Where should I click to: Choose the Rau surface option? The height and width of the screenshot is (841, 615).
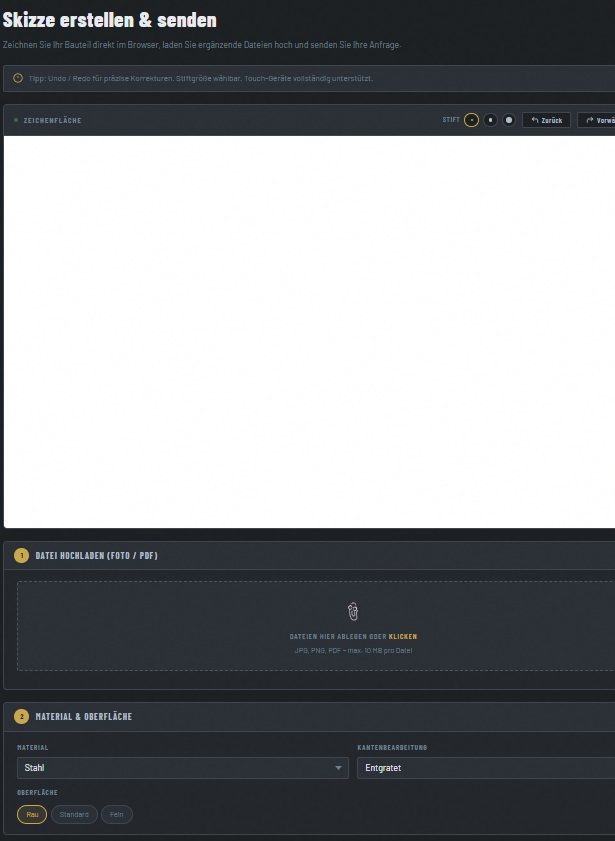coord(32,814)
